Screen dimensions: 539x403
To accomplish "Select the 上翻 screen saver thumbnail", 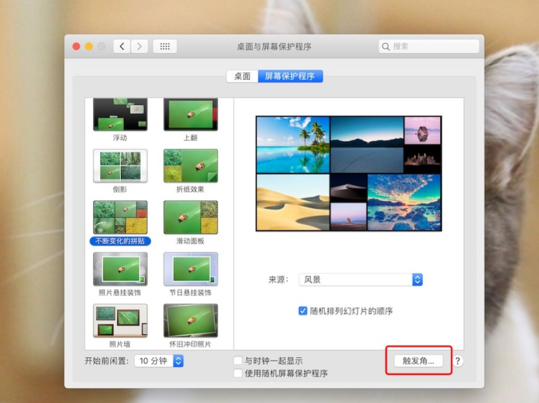I will point(191,115).
